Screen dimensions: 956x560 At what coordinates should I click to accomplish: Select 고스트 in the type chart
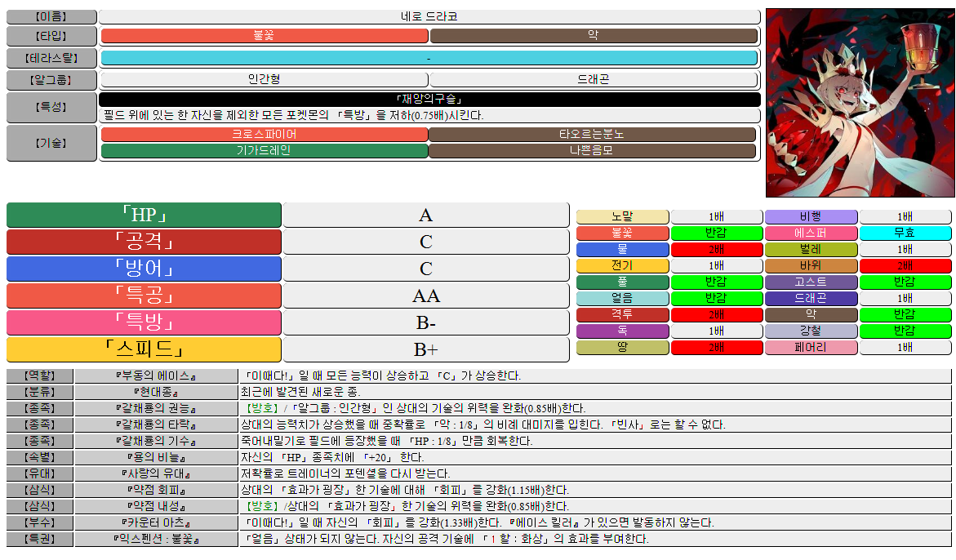pyautogui.click(x=811, y=282)
